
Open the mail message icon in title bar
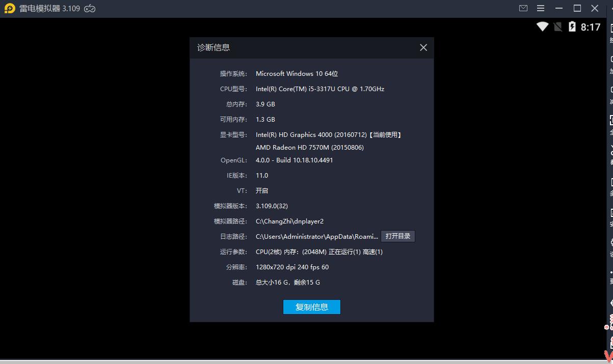tap(523, 8)
